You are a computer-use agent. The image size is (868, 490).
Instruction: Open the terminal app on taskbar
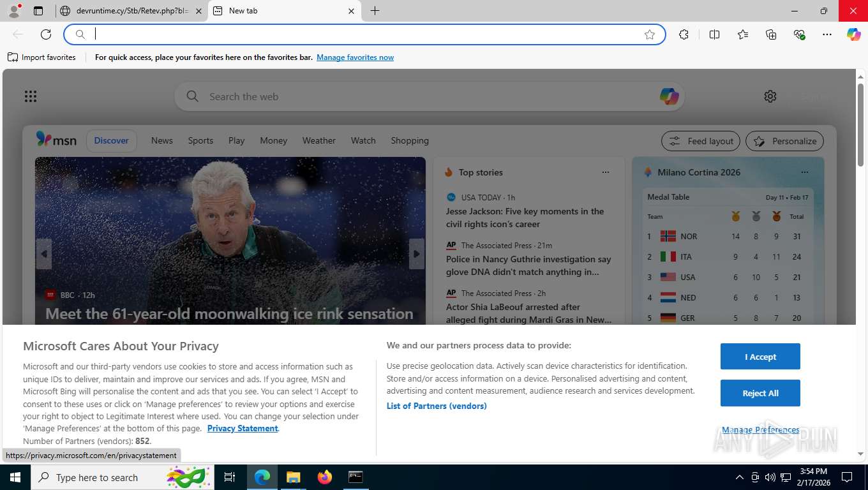pos(355,477)
